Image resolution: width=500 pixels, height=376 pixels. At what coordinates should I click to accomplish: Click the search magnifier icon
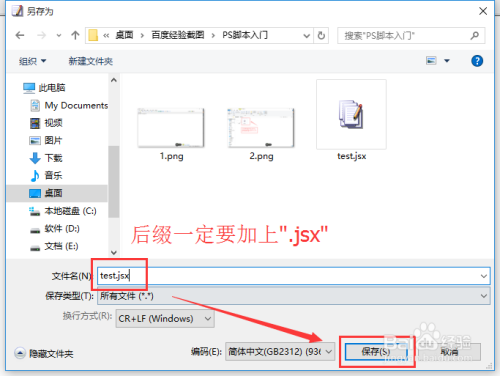(x=475, y=35)
